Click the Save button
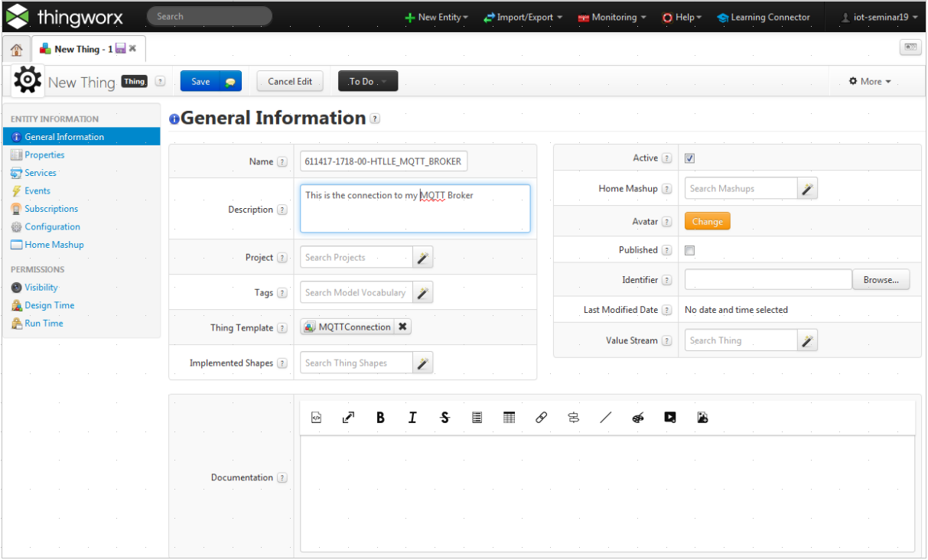Viewport: 928px width, 560px height. 200,81
